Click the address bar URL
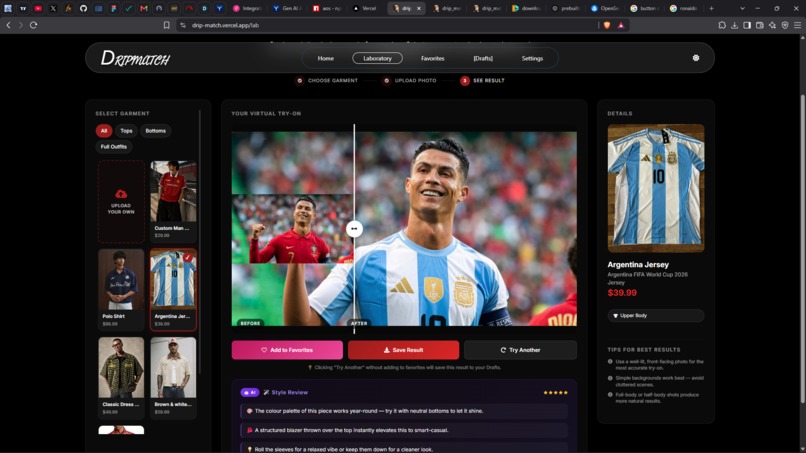This screenshot has height=453, width=806. tap(225, 25)
